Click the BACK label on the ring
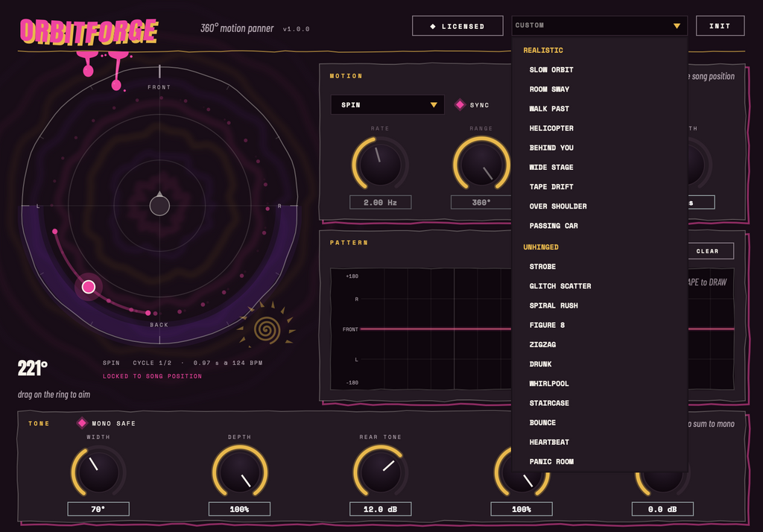The width and height of the screenshot is (763, 532). (x=159, y=325)
